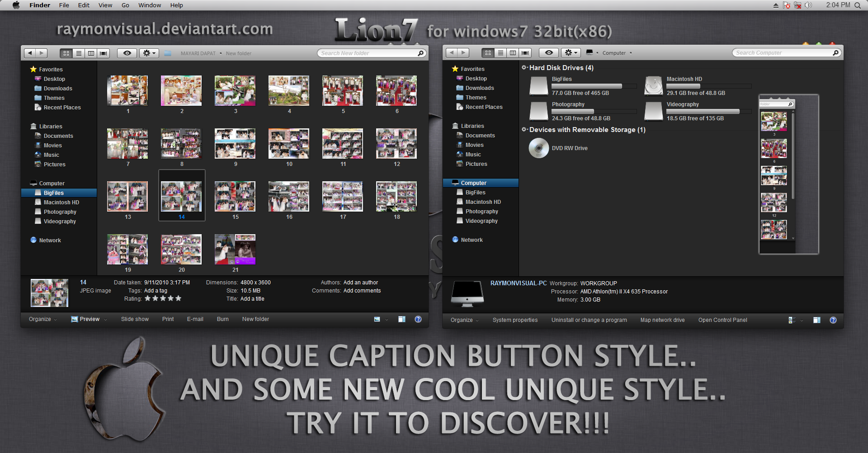Viewport: 868px width, 453px height.
Task: Open the Macintosh HD drive icon in Computer window
Action: coord(653,86)
